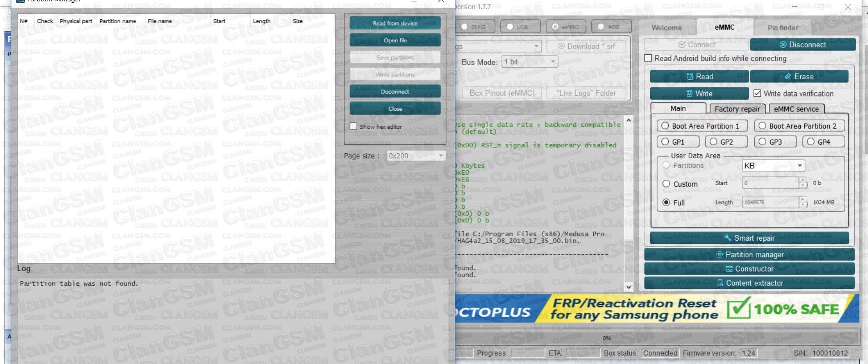Open KB unit dropdown
Viewport: 868px width, 364px height.
click(x=773, y=166)
